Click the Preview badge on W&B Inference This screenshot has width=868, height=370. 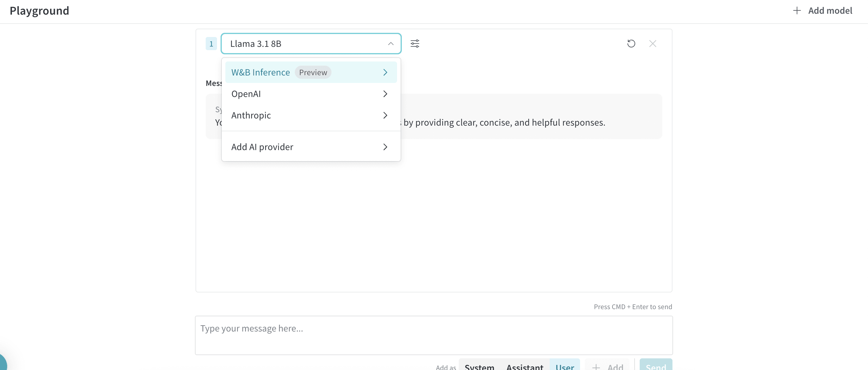coord(313,72)
